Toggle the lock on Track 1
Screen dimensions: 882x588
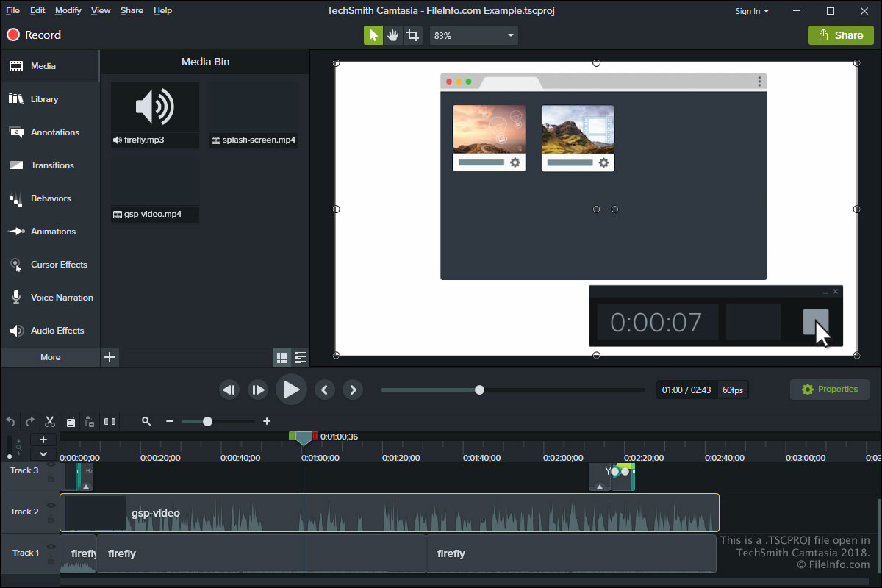(x=51, y=561)
